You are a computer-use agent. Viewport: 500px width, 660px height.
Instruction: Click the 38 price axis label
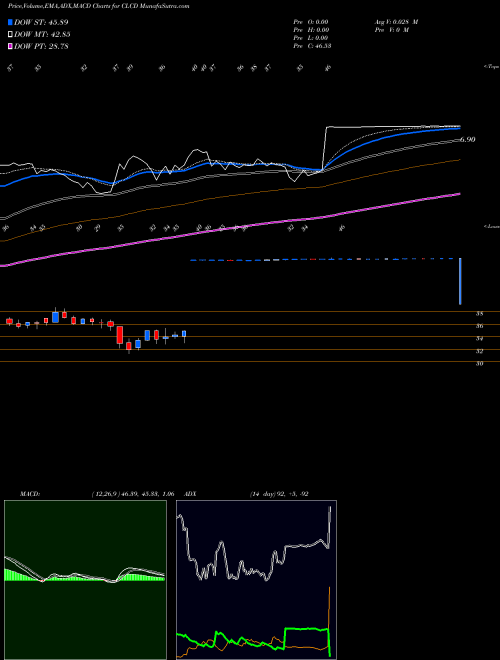point(479,314)
